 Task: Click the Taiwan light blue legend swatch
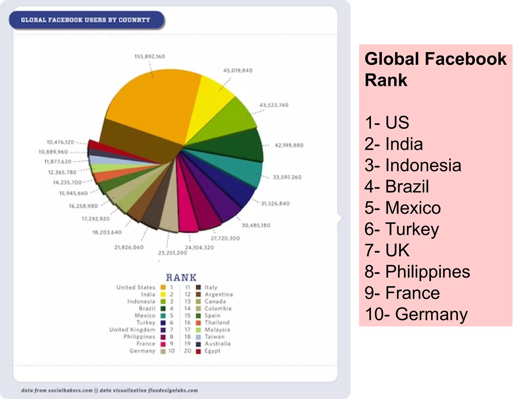tap(198, 337)
